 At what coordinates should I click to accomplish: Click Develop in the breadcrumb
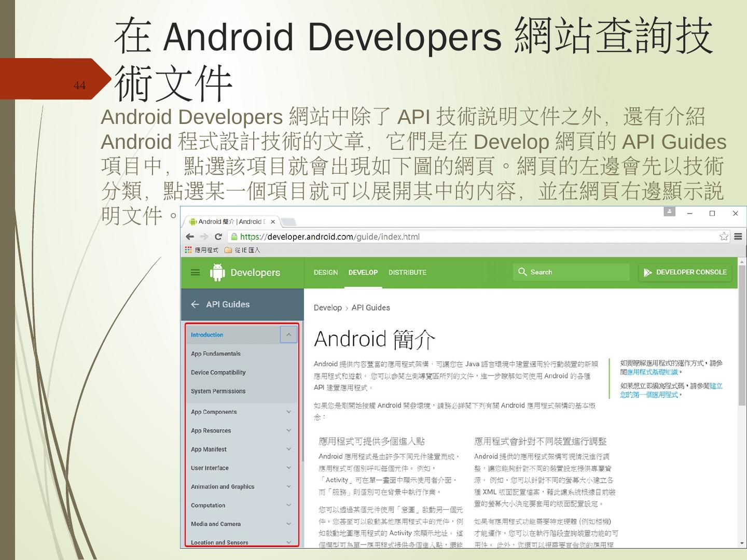coord(328,307)
